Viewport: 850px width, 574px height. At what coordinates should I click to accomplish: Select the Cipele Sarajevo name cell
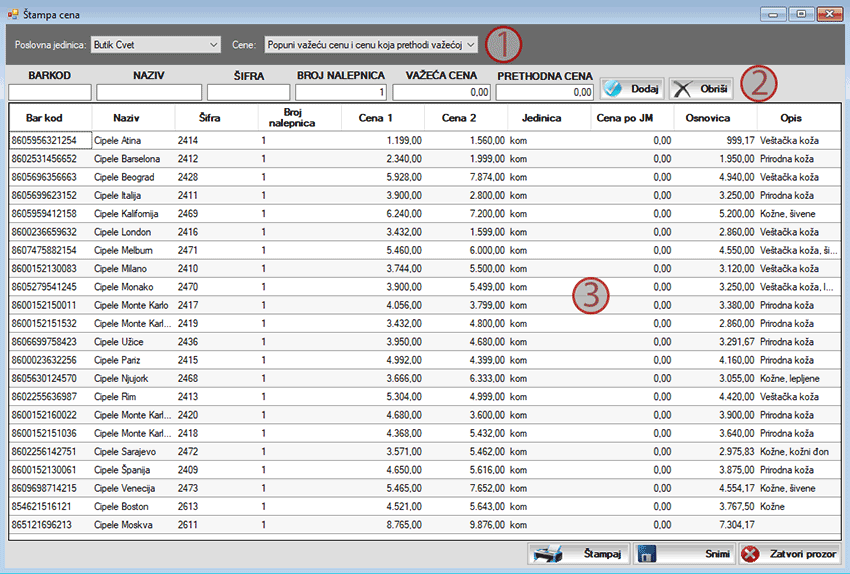pos(133,452)
